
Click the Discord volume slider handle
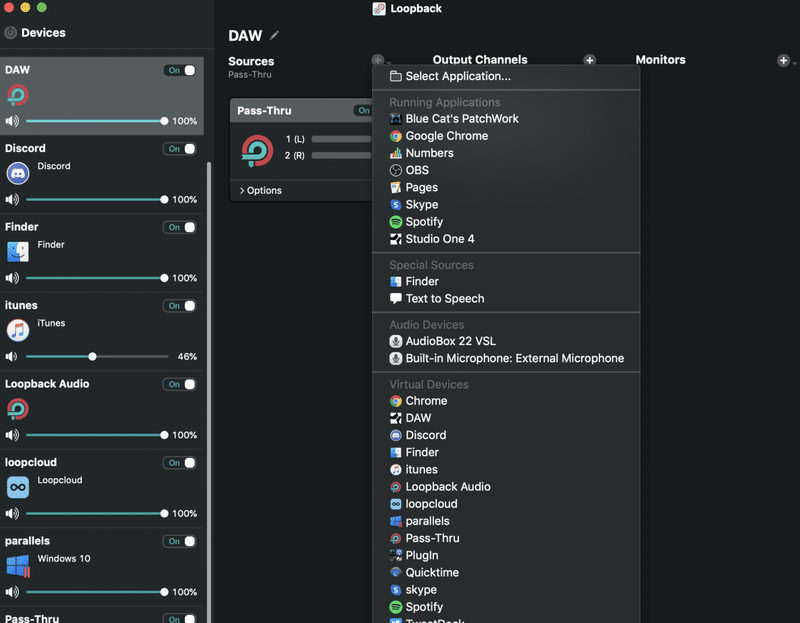[164, 200]
